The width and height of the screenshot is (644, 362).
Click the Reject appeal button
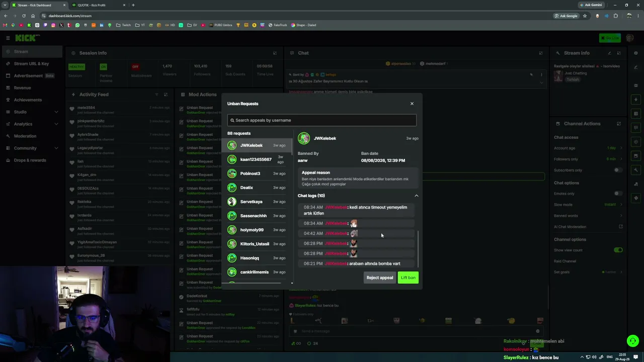380,278
